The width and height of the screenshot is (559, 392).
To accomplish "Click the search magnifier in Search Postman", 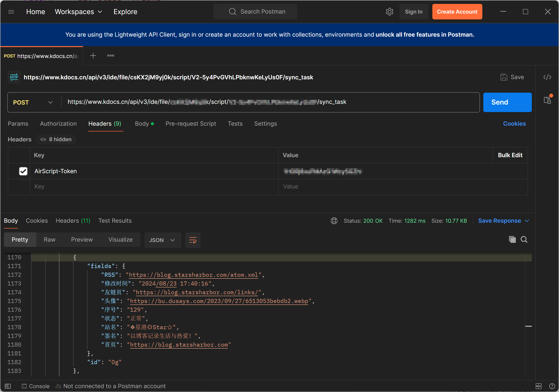I will click(x=232, y=12).
